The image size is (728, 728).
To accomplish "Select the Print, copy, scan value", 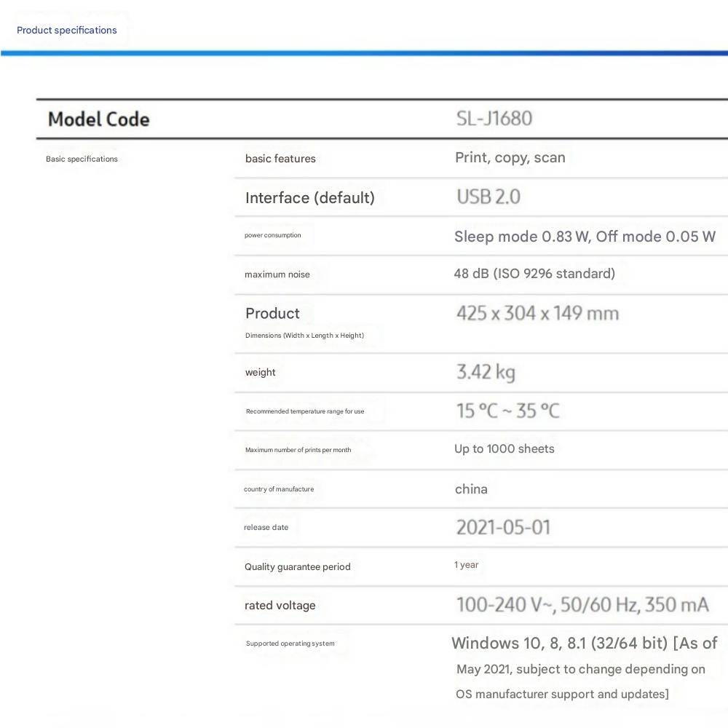I will (510, 158).
